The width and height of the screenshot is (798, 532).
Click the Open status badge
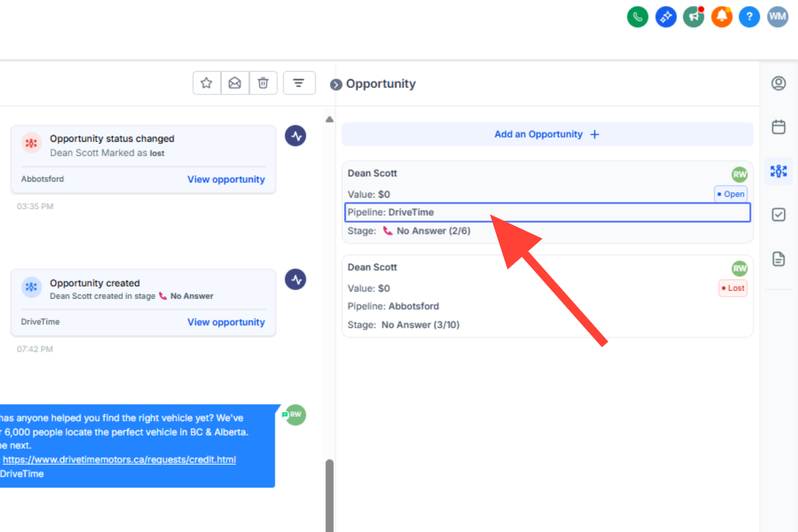(x=731, y=194)
